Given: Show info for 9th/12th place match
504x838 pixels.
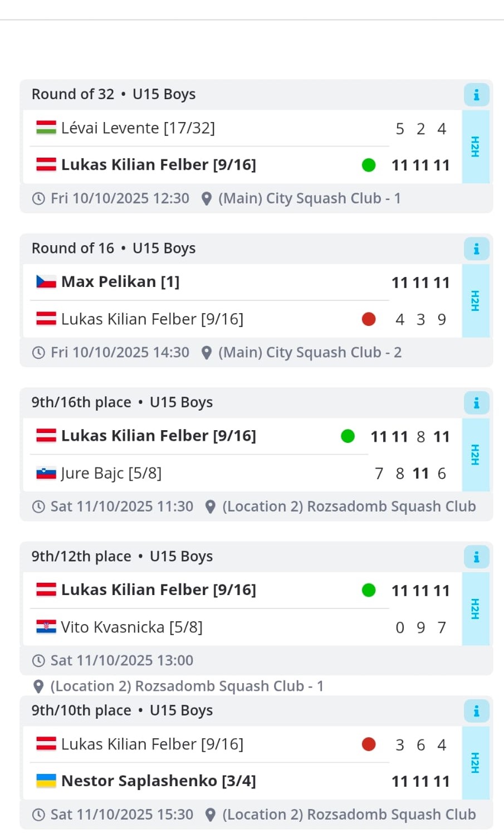Looking at the screenshot, I should (476, 557).
